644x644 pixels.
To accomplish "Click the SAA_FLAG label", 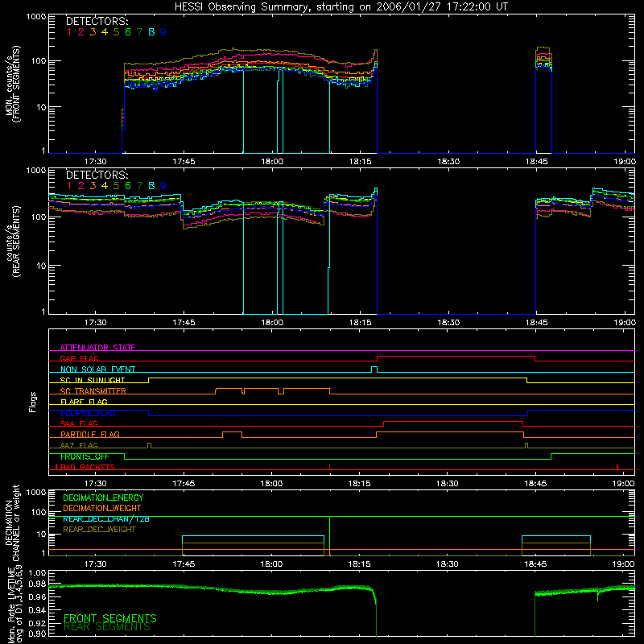I will click(x=79, y=423).
